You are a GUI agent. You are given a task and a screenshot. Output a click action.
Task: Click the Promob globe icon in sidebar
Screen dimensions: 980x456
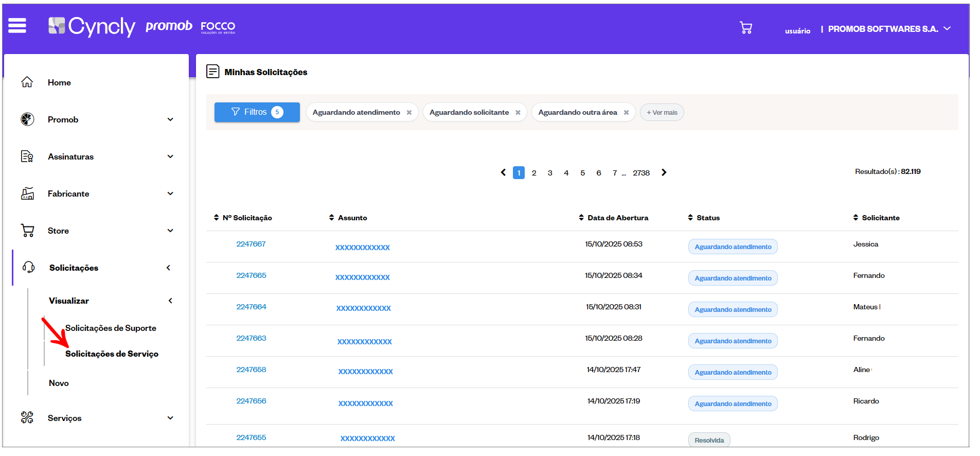[27, 119]
